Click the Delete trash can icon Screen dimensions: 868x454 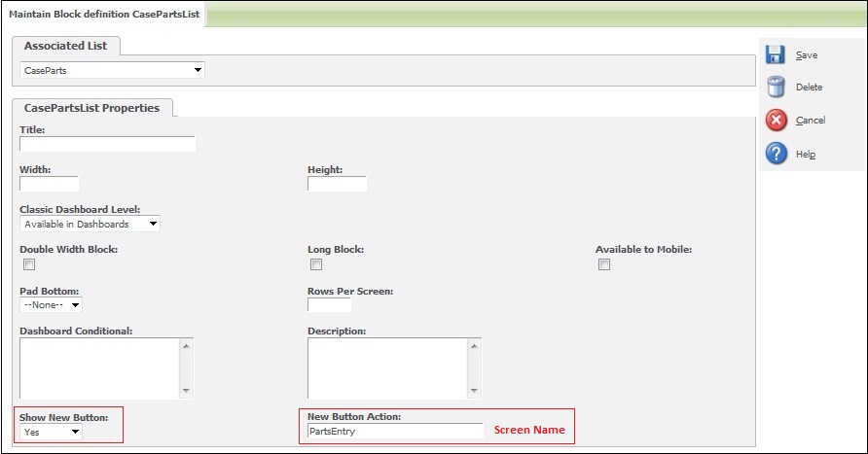point(776,87)
